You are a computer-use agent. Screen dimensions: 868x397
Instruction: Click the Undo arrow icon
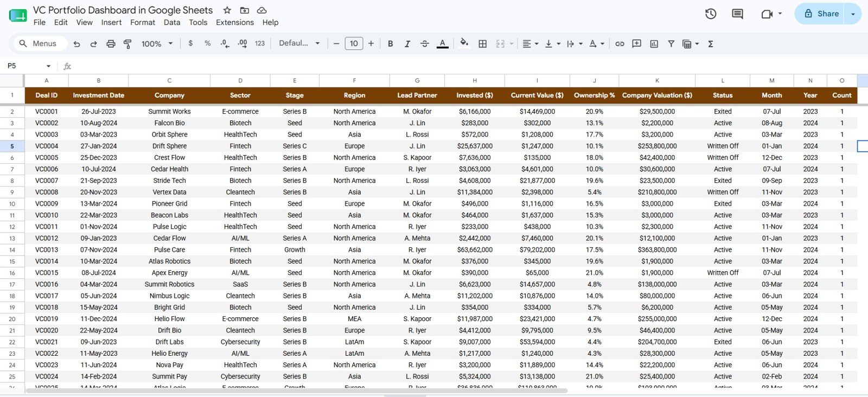coord(76,44)
